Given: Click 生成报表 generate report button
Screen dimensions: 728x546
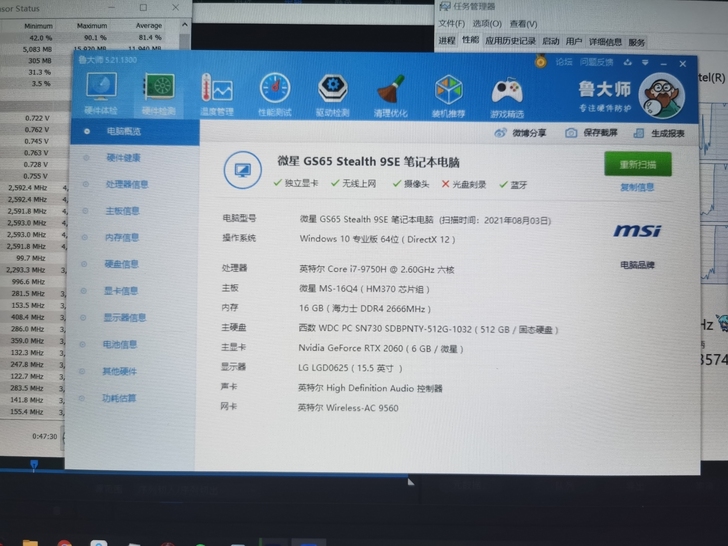Looking at the screenshot, I should click(659, 133).
